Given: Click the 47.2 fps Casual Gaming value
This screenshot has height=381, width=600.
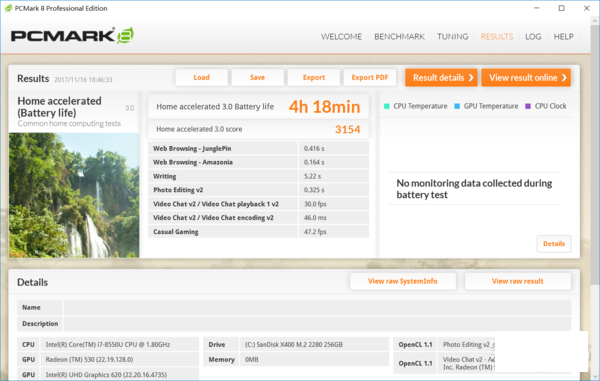Looking at the screenshot, I should point(315,232).
